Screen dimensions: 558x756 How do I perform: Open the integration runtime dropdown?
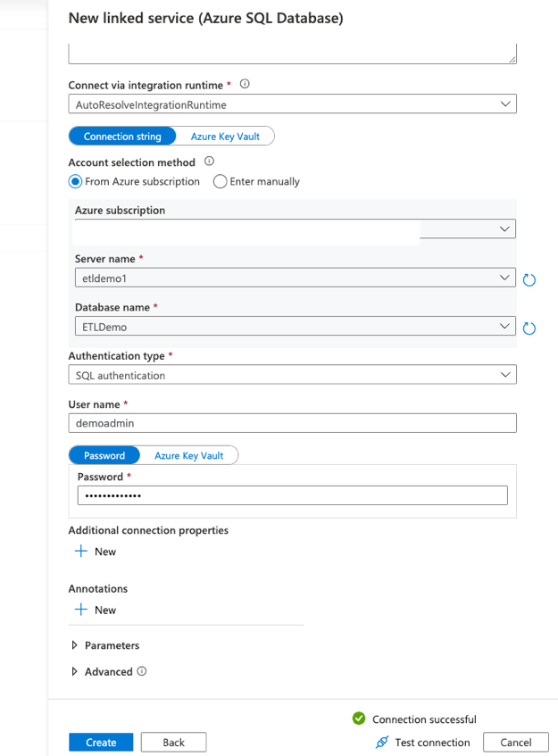pyautogui.click(x=292, y=104)
